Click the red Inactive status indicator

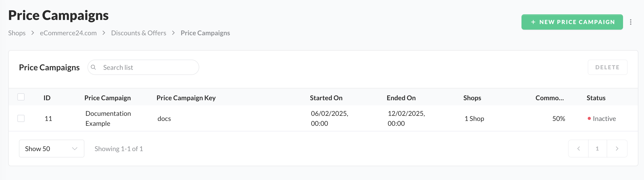click(x=589, y=118)
